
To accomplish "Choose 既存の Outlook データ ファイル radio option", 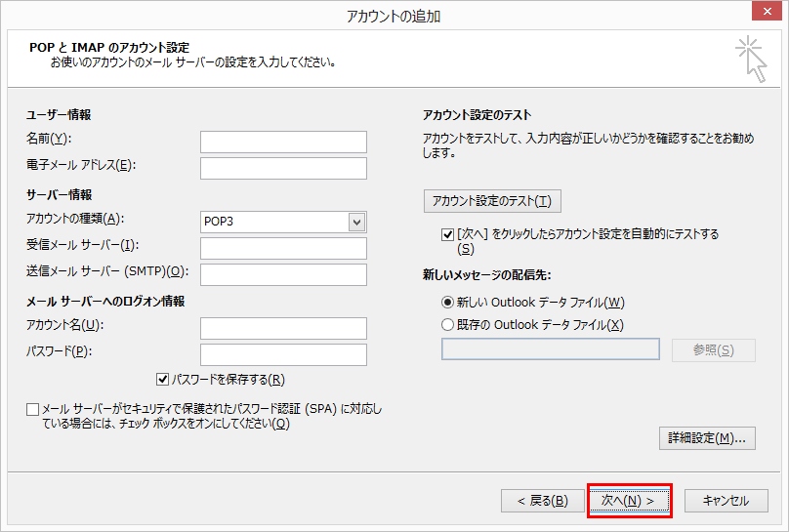I will tap(447, 325).
